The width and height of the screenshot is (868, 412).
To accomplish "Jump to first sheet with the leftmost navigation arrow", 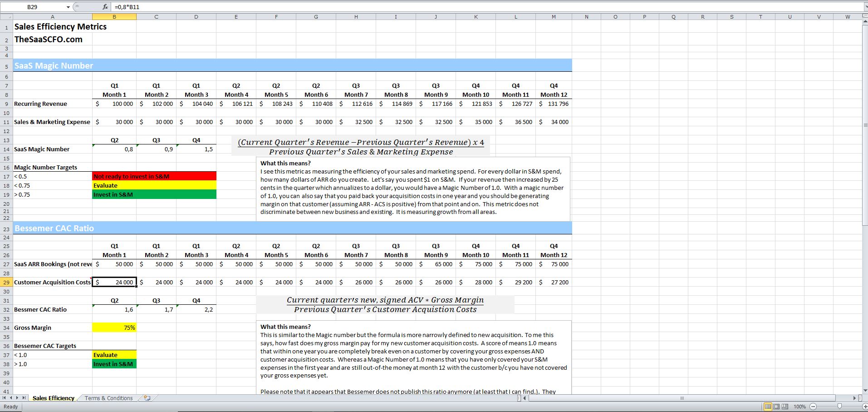I will point(5,398).
